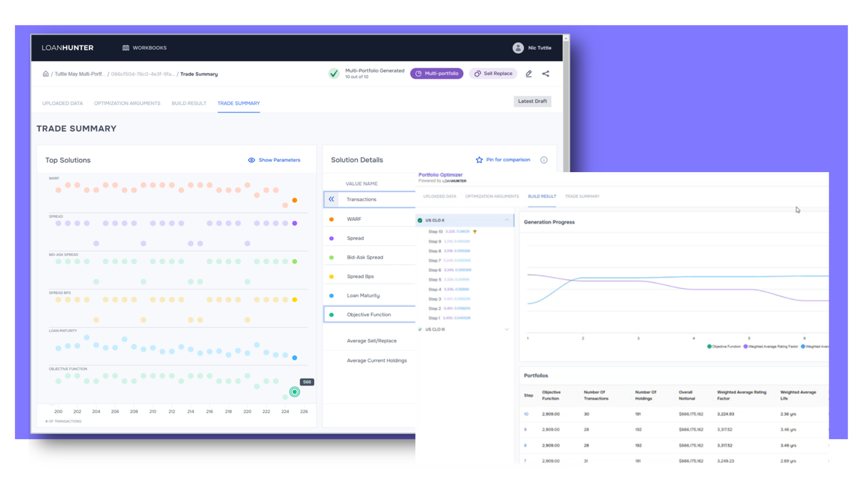Click the Workbooks book icon
The height and width of the screenshot is (488, 868).
pyautogui.click(x=126, y=48)
